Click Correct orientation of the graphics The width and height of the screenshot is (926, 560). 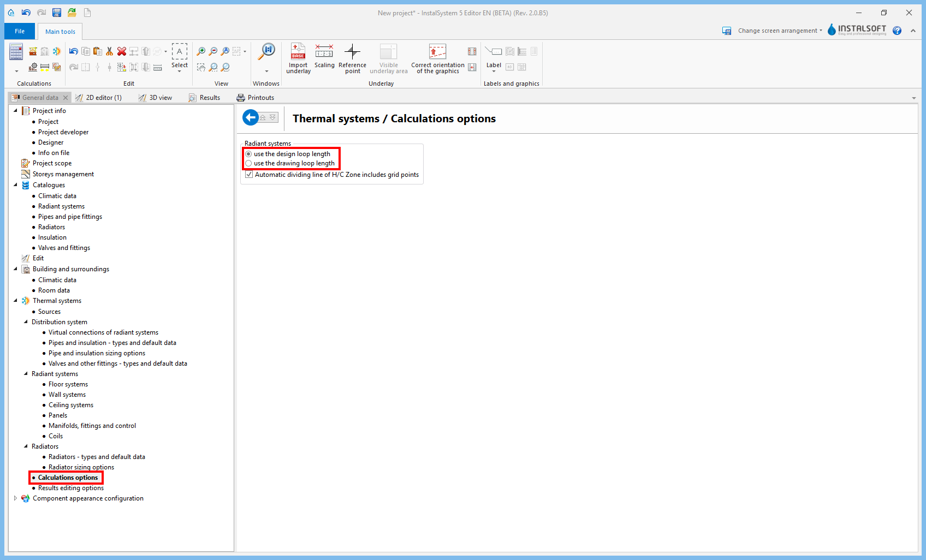437,58
